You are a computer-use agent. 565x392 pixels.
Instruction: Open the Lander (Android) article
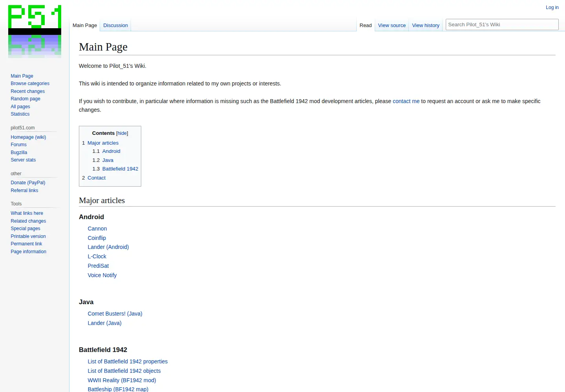click(x=108, y=247)
